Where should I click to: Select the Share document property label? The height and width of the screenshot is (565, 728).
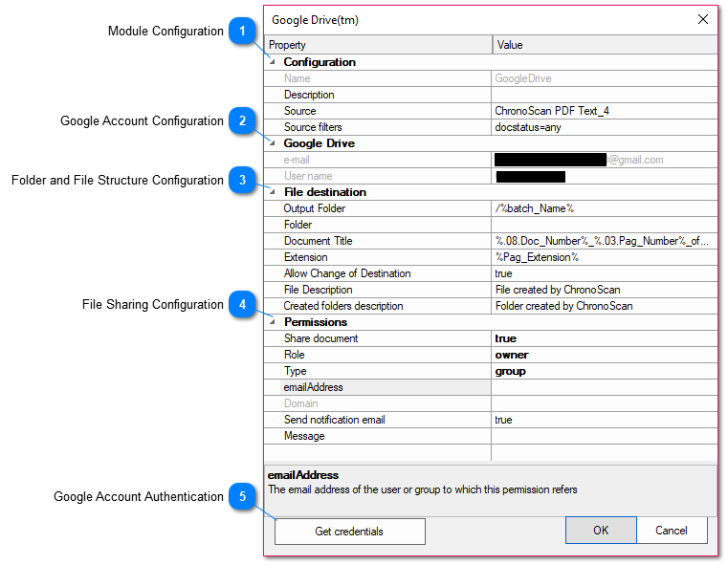pyautogui.click(x=320, y=338)
